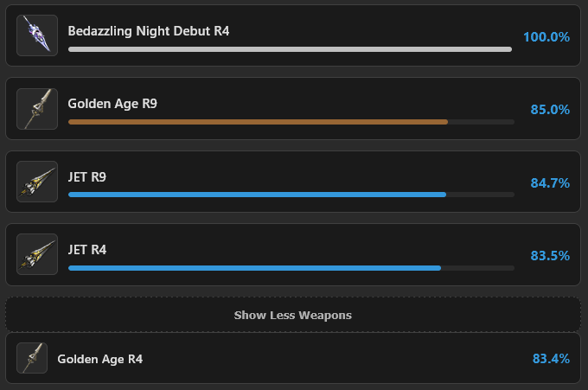Select the JET R9 label
This screenshot has height=390, width=588.
point(87,177)
